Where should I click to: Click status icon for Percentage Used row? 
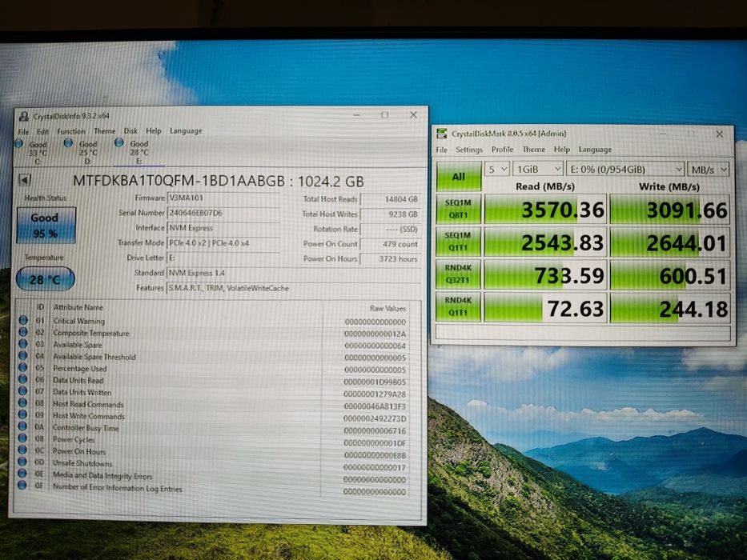pyautogui.click(x=23, y=368)
